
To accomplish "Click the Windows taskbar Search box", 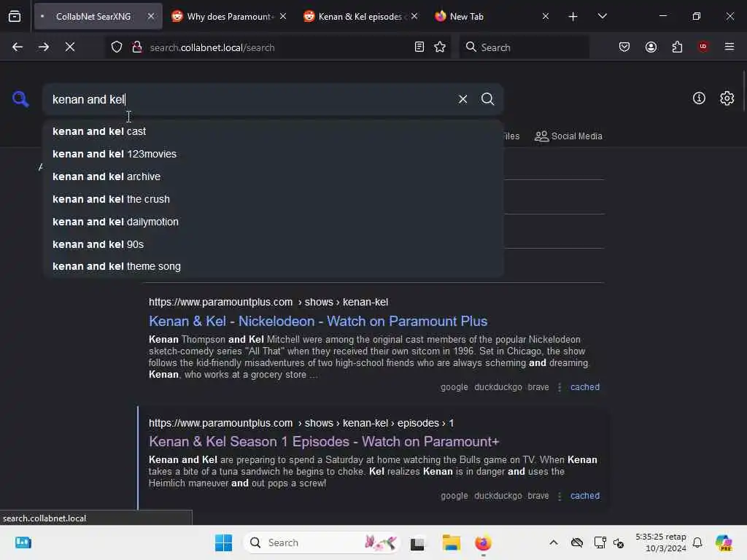I will pyautogui.click(x=322, y=542).
